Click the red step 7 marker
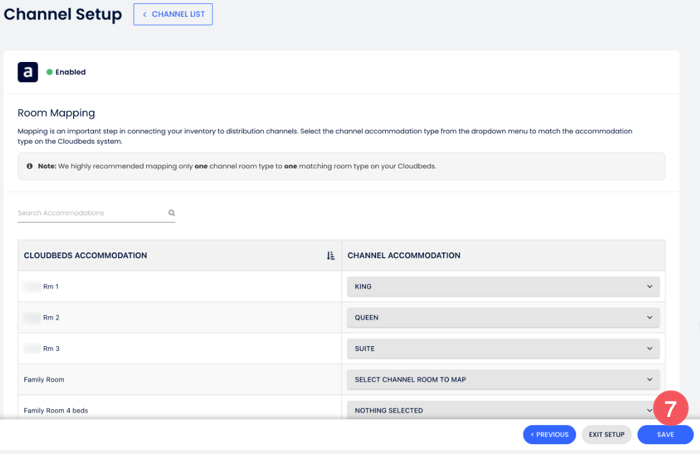This screenshot has width=700, height=454. coord(670,408)
